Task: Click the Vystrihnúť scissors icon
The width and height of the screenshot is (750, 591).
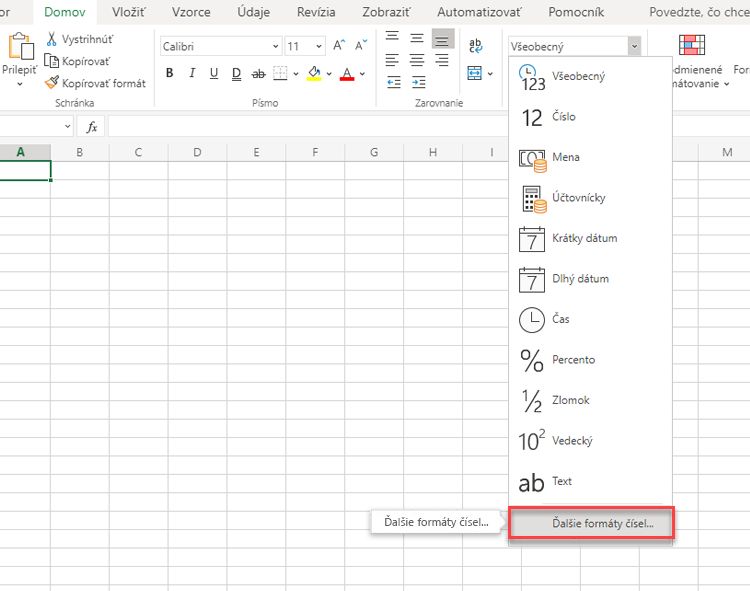Action: click(51, 39)
